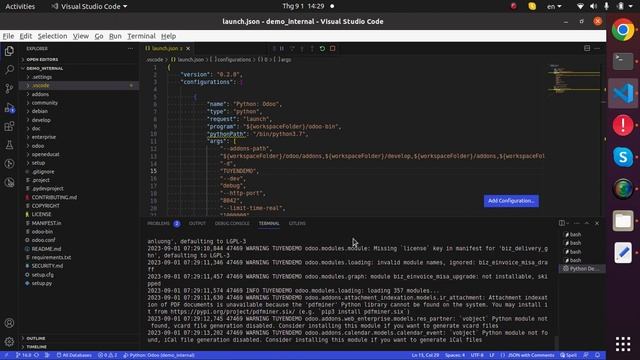Open the Terminal app in the dock
Screen dimensions: 640x360
pyautogui.click(x=623, y=61)
